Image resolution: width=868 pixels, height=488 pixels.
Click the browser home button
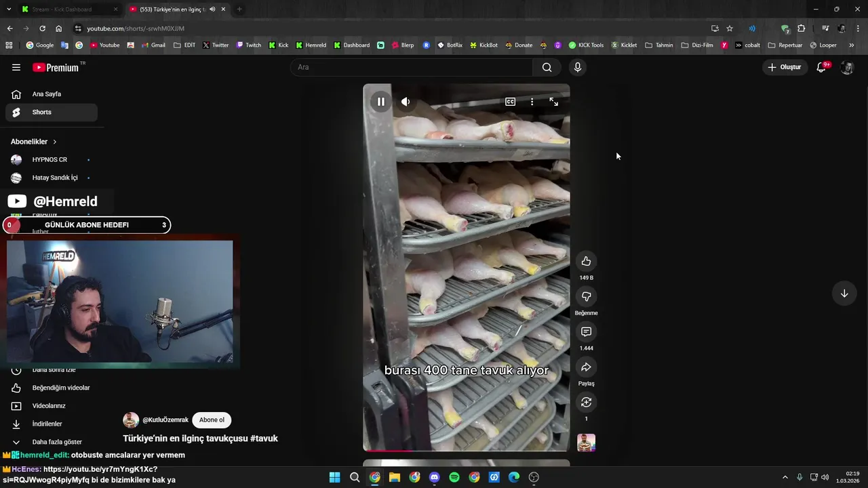click(58, 28)
